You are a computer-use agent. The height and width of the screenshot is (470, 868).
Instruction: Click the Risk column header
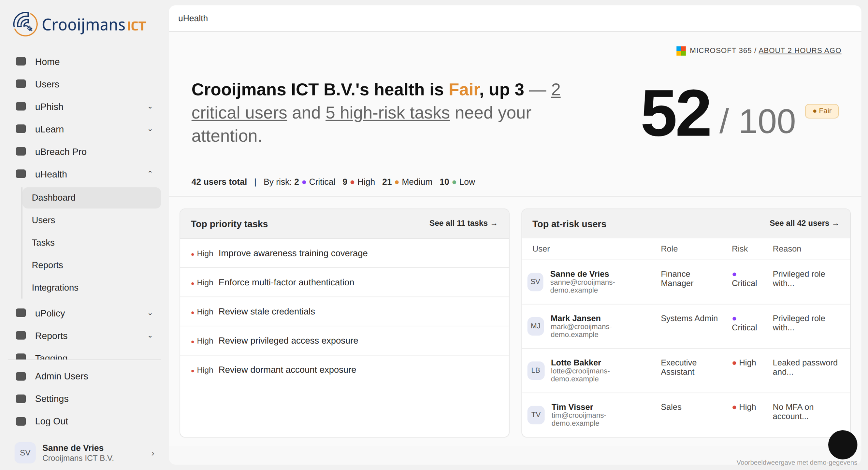[x=739, y=249]
